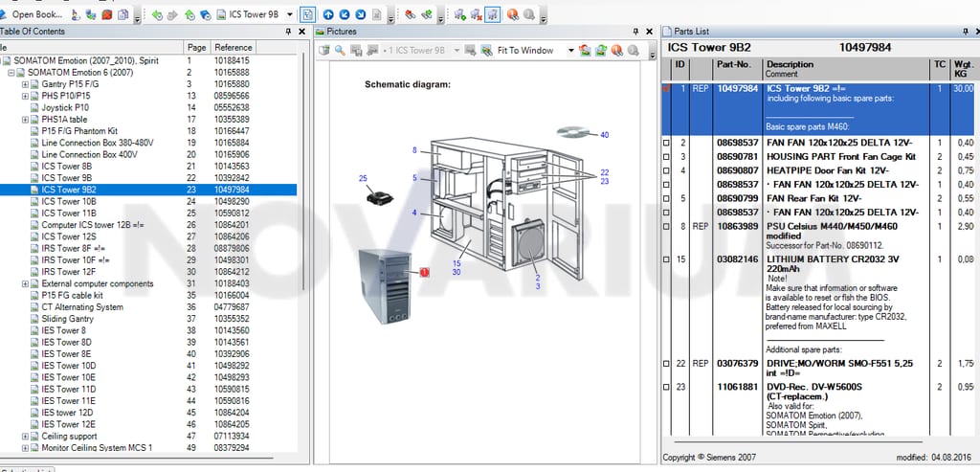Click callout number 25 on the schematic
The width and height of the screenshot is (980, 472).
[363, 179]
